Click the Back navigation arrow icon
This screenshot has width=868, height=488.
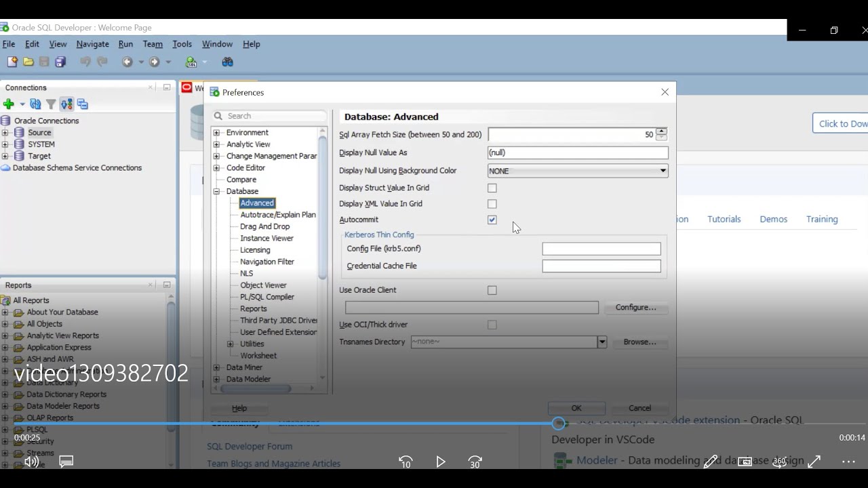tap(127, 62)
